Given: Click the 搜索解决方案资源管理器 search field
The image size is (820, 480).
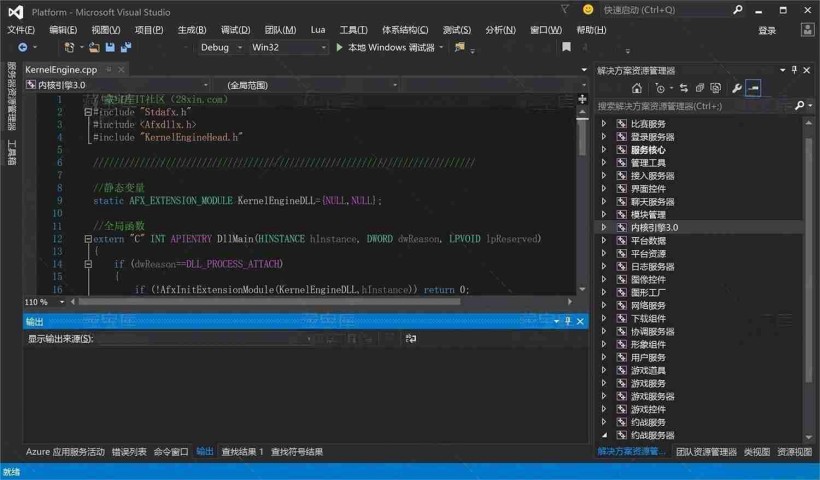Looking at the screenshot, I should coord(694,106).
